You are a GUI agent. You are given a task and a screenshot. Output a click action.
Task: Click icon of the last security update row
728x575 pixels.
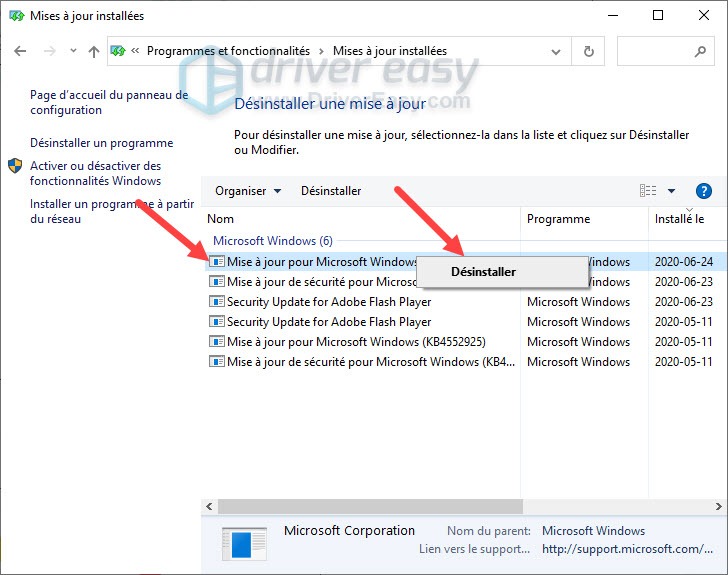tap(216, 361)
